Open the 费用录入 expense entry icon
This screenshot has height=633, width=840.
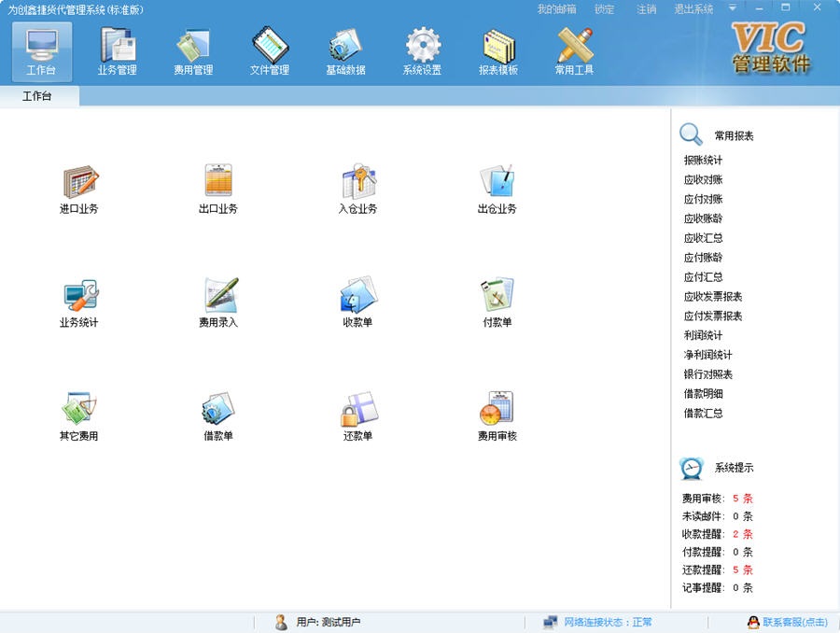click(x=217, y=301)
